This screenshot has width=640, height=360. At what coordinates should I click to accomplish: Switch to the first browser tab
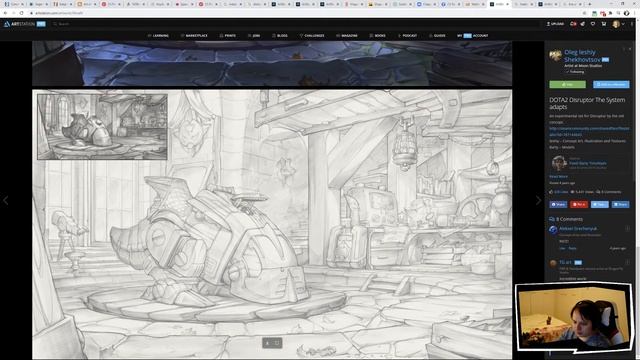pos(14,4)
